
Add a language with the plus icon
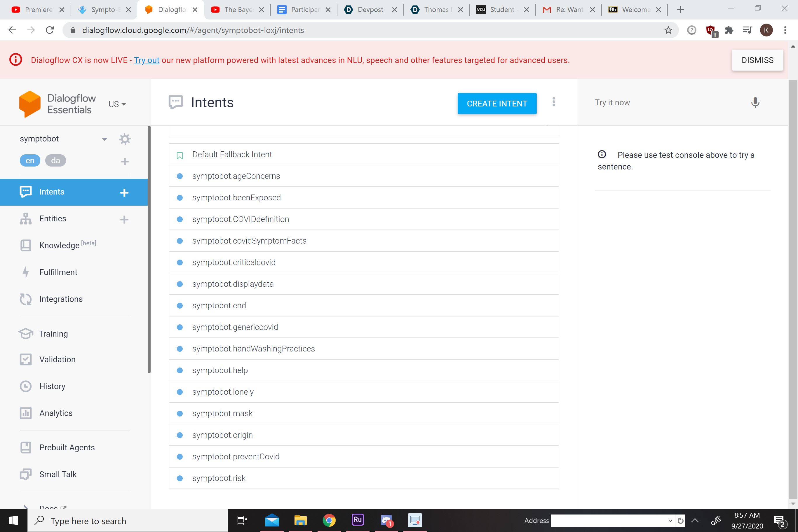pos(125,162)
